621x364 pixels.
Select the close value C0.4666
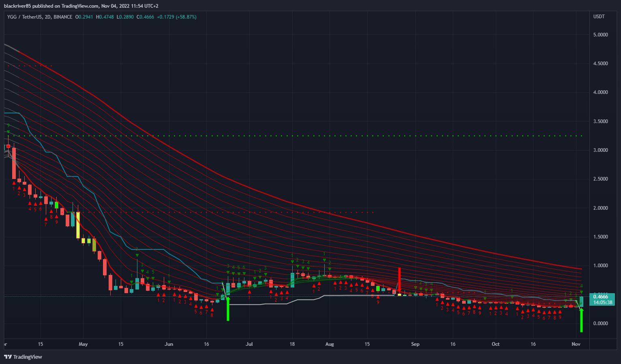146,17
